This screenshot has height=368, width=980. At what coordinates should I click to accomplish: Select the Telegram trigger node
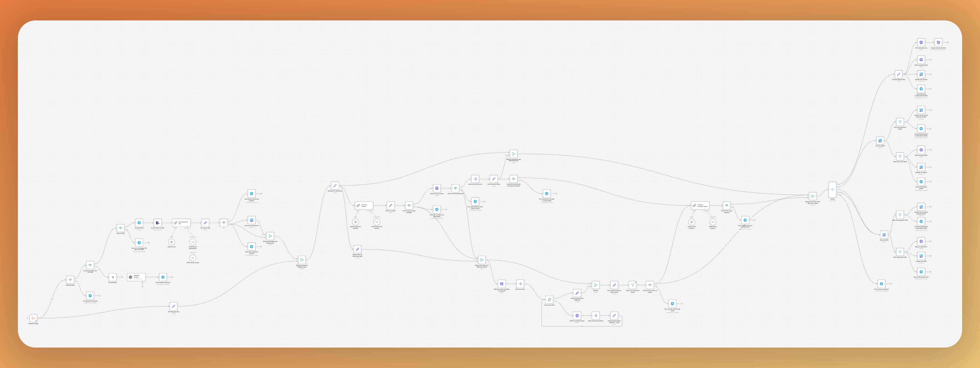(33, 318)
